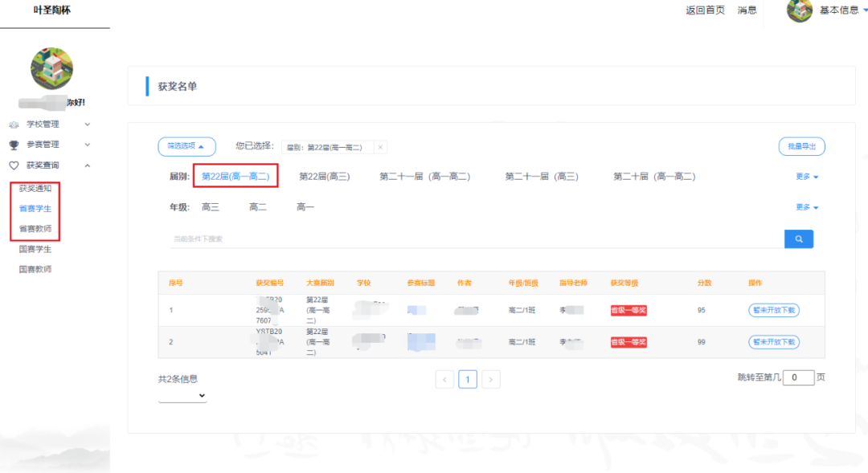Screen dimensions: 868x473
Task: Open the page size dropdown
Action: 182,396
